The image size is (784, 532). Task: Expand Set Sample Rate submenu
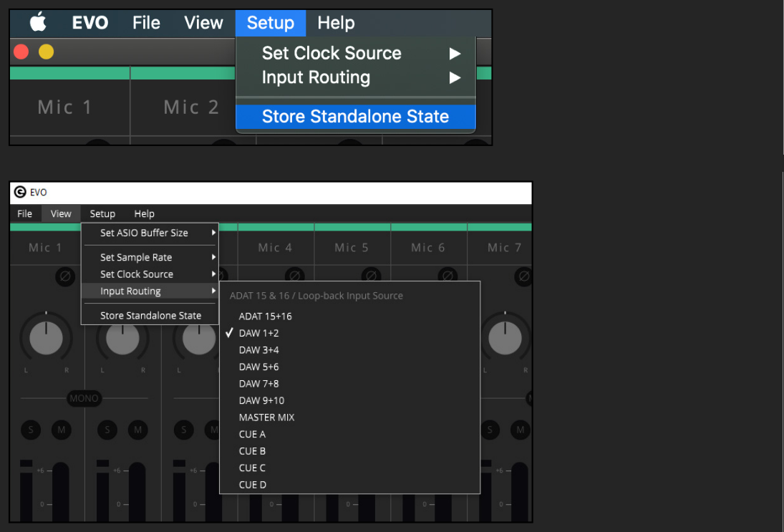[150, 257]
